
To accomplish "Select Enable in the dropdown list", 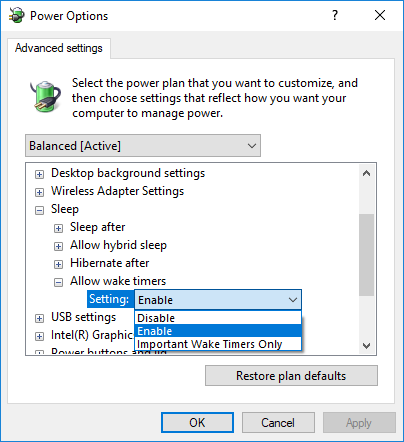I will [218, 331].
